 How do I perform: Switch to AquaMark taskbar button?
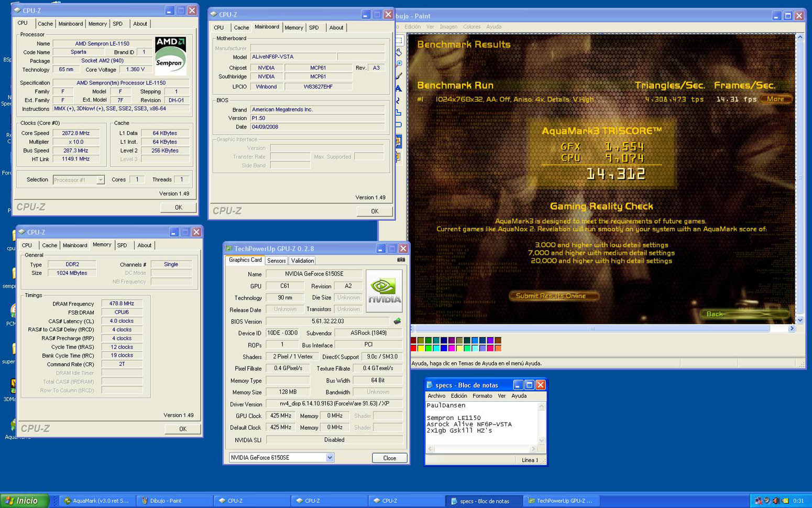[97, 501]
